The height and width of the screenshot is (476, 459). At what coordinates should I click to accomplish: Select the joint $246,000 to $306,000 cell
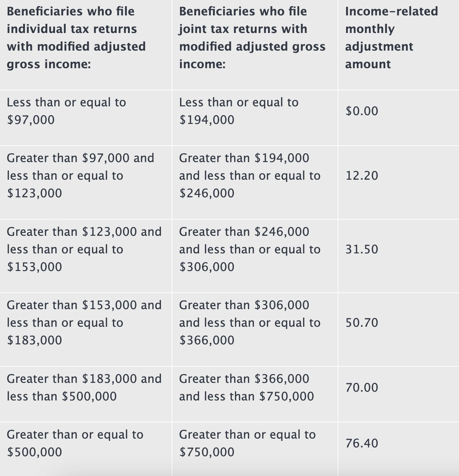(x=250, y=249)
